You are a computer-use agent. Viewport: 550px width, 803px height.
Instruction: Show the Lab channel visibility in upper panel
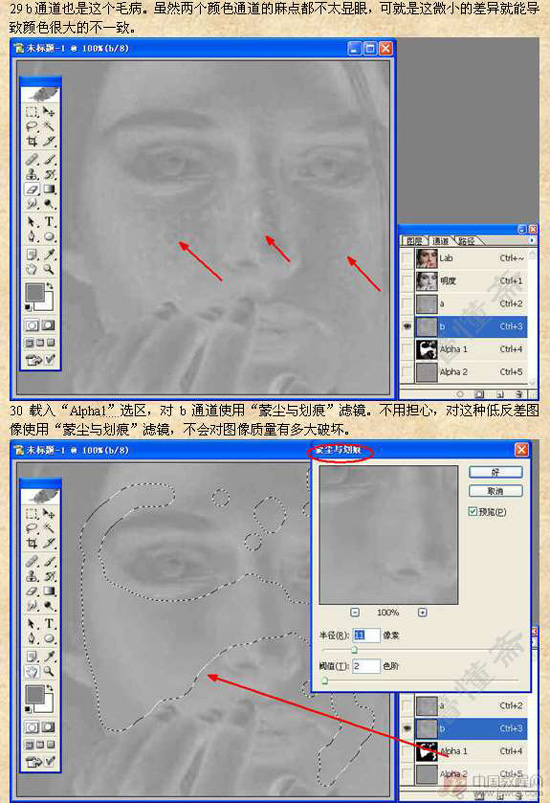point(407,258)
